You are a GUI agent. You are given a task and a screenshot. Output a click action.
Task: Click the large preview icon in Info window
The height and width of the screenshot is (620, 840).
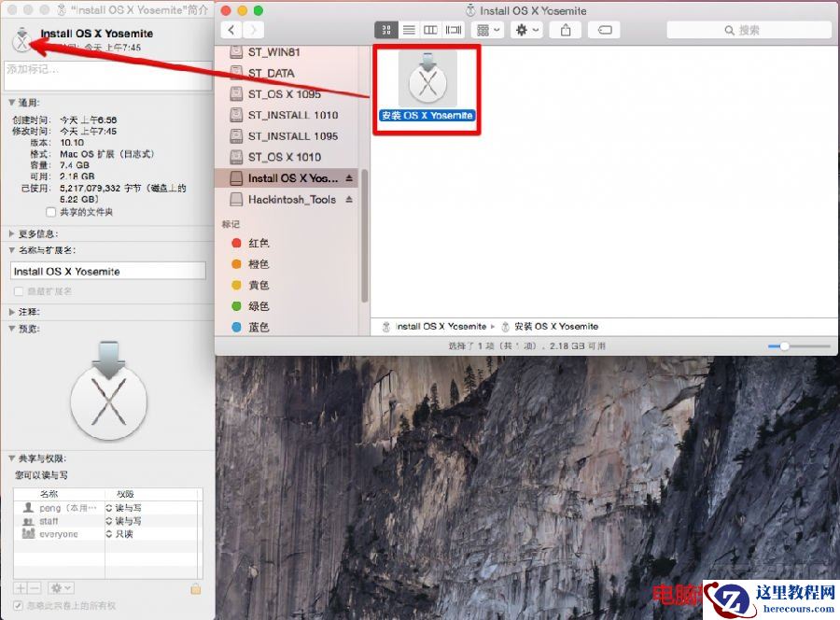pyautogui.click(x=109, y=390)
